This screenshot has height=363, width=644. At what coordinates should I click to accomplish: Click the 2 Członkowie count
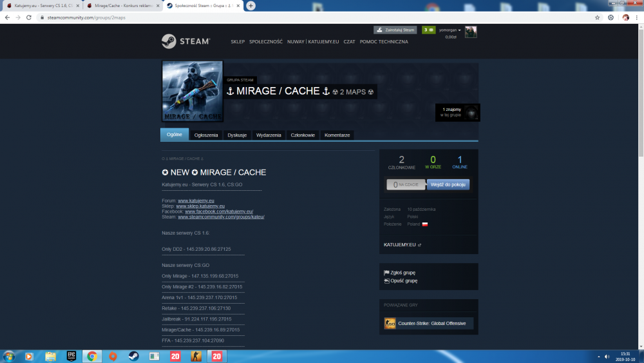[x=401, y=162]
